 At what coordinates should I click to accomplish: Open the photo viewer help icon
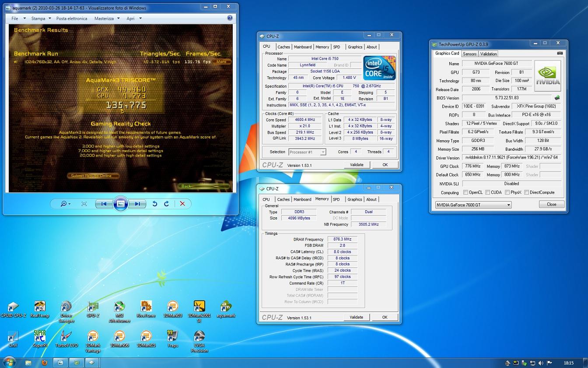pyautogui.click(x=230, y=18)
